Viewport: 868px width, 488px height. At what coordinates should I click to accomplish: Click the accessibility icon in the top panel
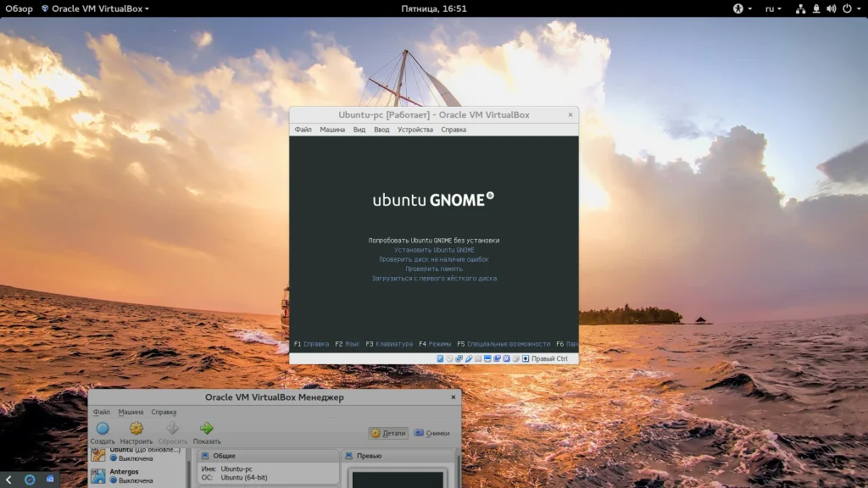coord(737,8)
